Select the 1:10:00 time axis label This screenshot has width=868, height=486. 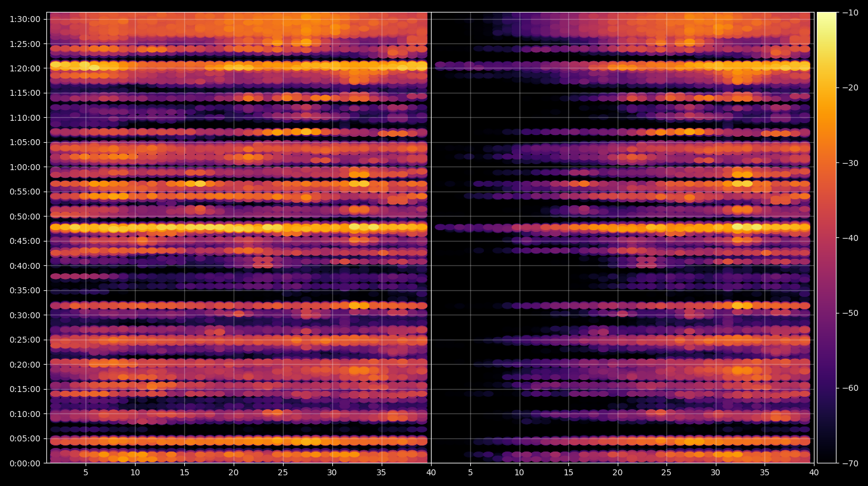tap(25, 118)
